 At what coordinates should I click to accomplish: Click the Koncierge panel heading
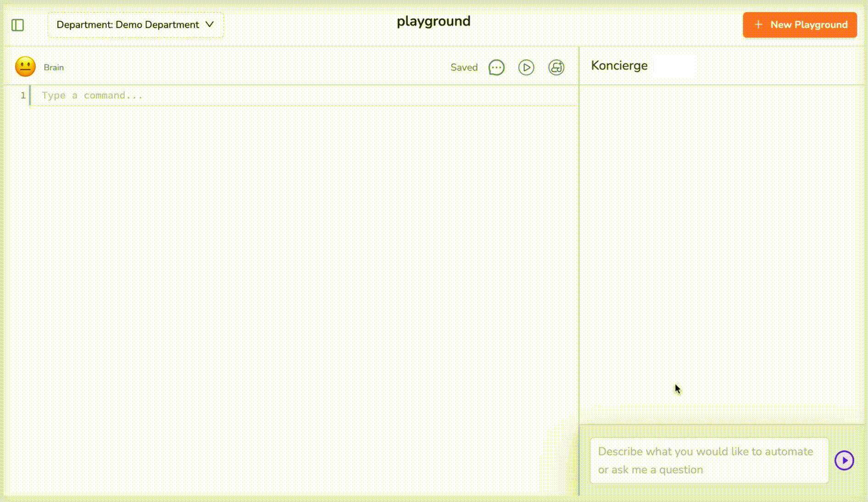[619, 66]
